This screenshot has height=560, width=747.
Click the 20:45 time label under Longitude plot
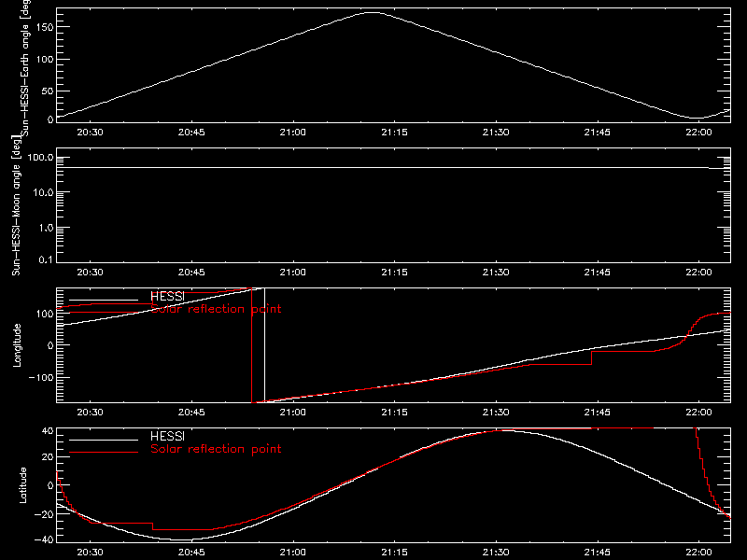coord(191,412)
